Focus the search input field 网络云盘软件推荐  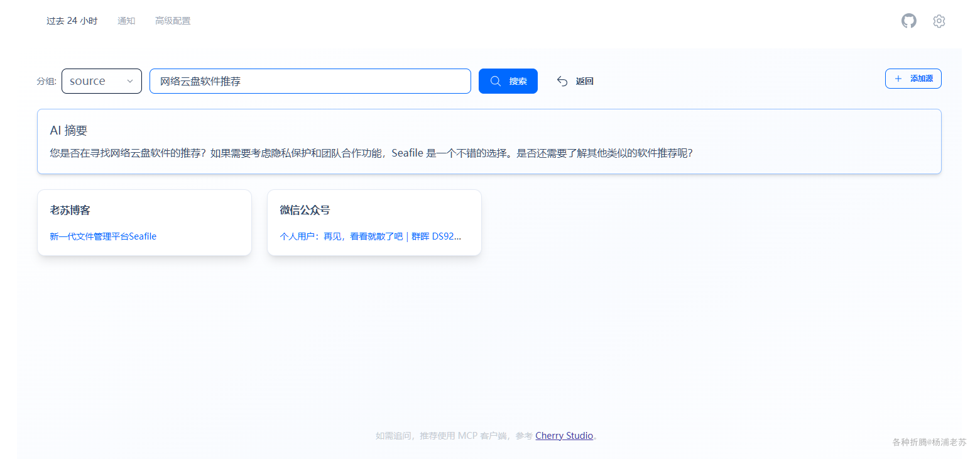310,81
